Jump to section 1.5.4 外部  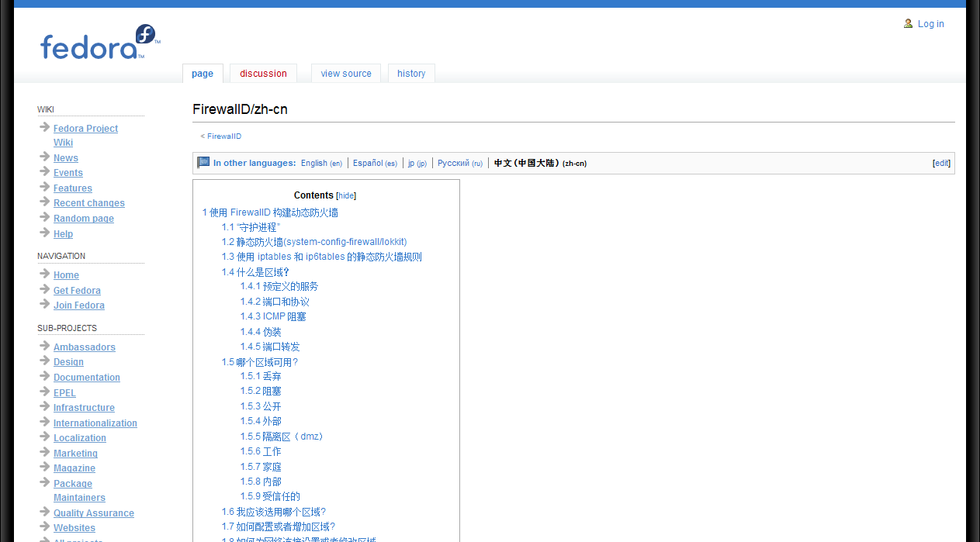click(x=261, y=421)
